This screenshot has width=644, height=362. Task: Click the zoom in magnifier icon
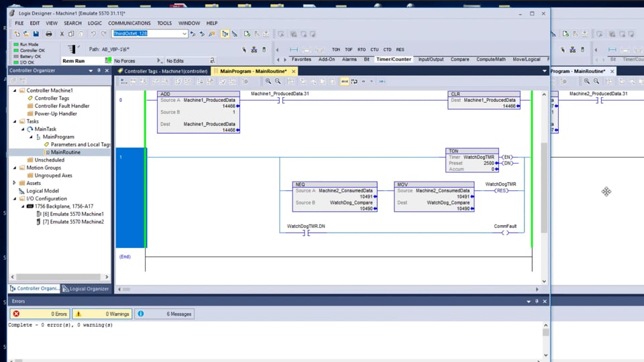[x=268, y=81]
